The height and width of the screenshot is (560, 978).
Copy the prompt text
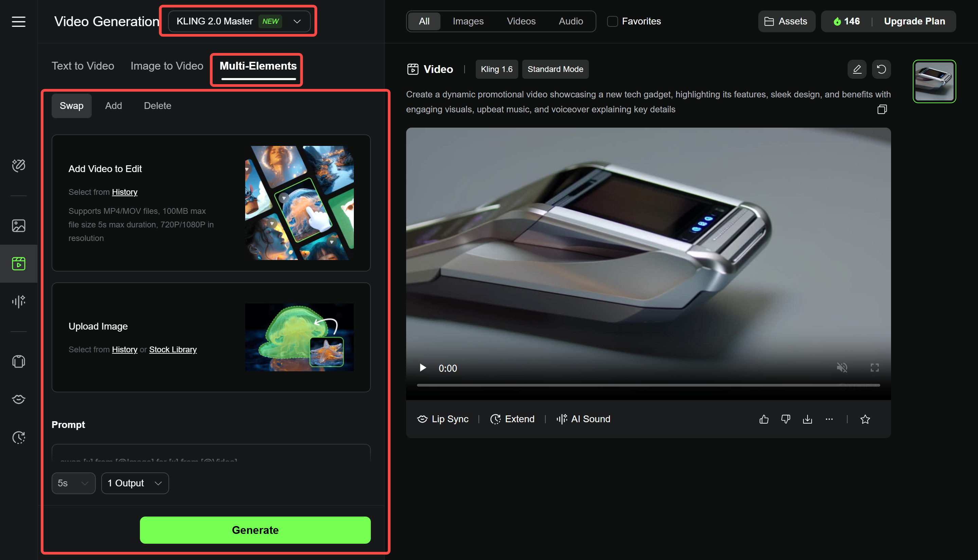click(x=882, y=110)
